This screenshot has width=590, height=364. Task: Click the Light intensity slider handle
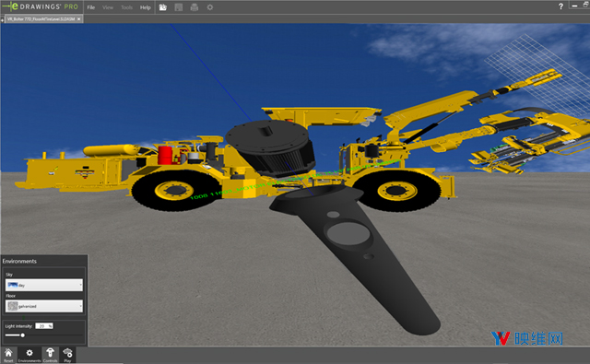[22, 335]
